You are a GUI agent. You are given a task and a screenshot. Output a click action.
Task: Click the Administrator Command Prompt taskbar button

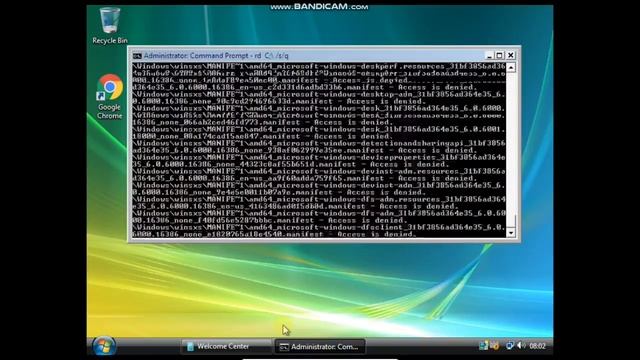[x=319, y=347]
